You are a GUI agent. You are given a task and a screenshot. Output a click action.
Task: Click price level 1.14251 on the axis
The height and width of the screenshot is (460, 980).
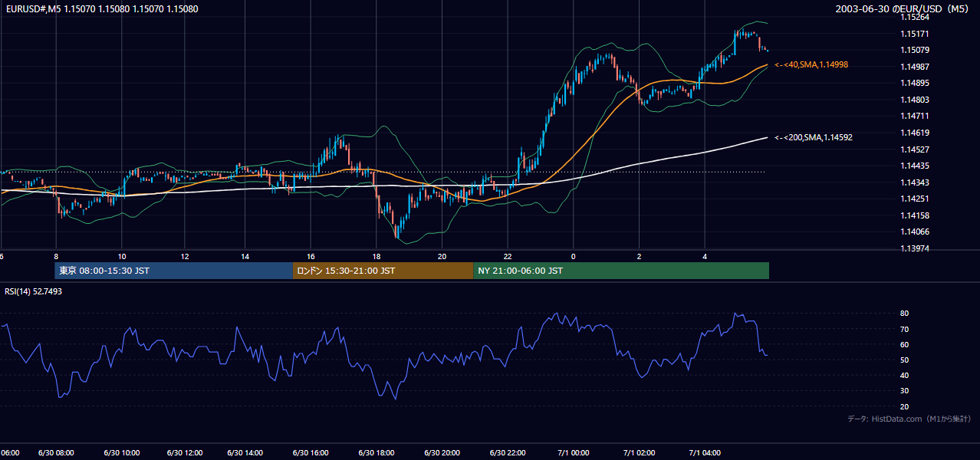(x=915, y=199)
